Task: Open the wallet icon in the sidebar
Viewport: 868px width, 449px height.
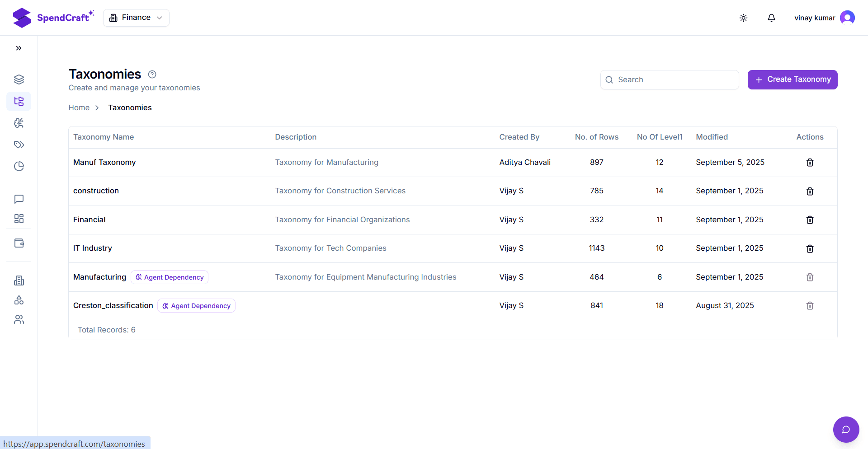Action: [x=19, y=243]
